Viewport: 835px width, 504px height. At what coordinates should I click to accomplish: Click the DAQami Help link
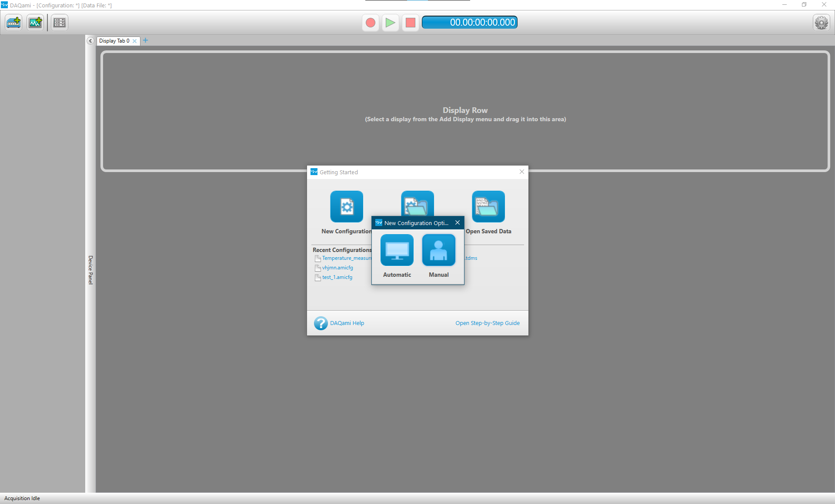[347, 323]
